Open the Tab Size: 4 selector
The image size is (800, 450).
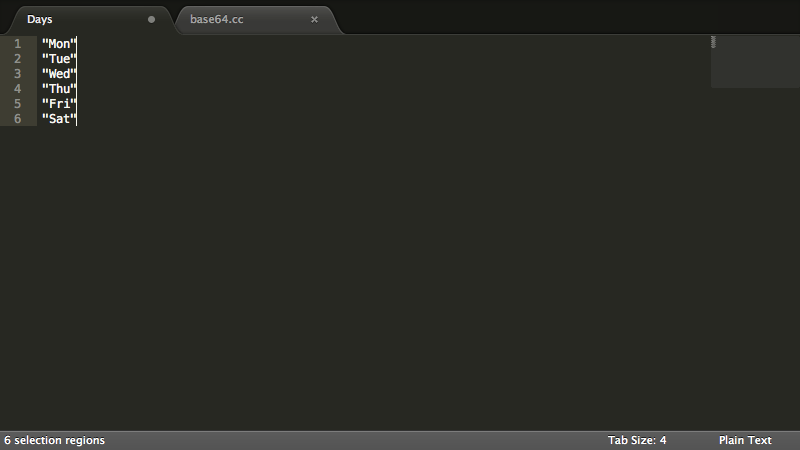click(x=637, y=440)
